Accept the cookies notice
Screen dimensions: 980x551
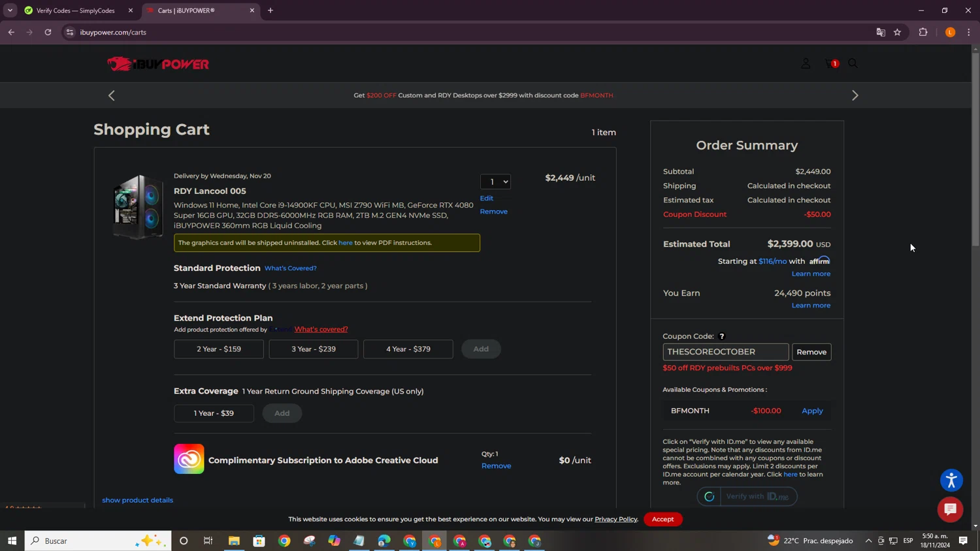click(662, 519)
